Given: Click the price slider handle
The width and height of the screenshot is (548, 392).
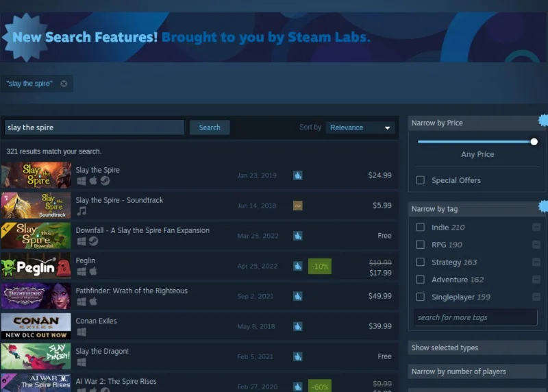Looking at the screenshot, I should tap(534, 142).
